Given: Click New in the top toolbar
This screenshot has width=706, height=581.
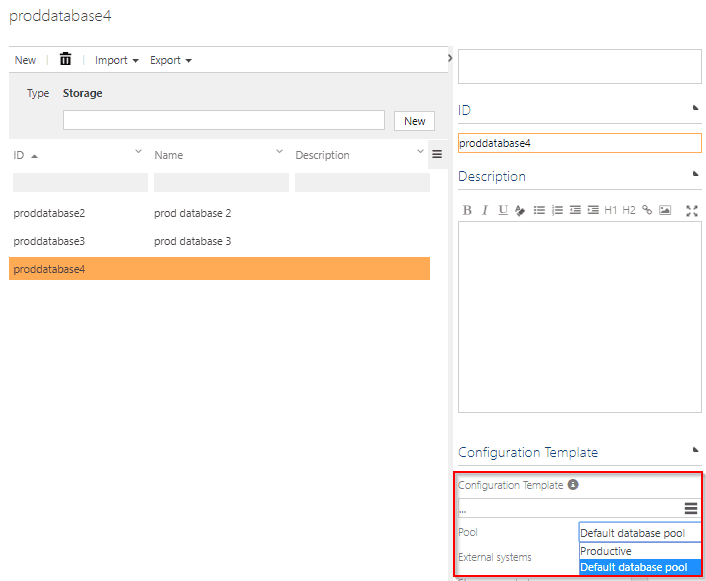Looking at the screenshot, I should click(25, 60).
